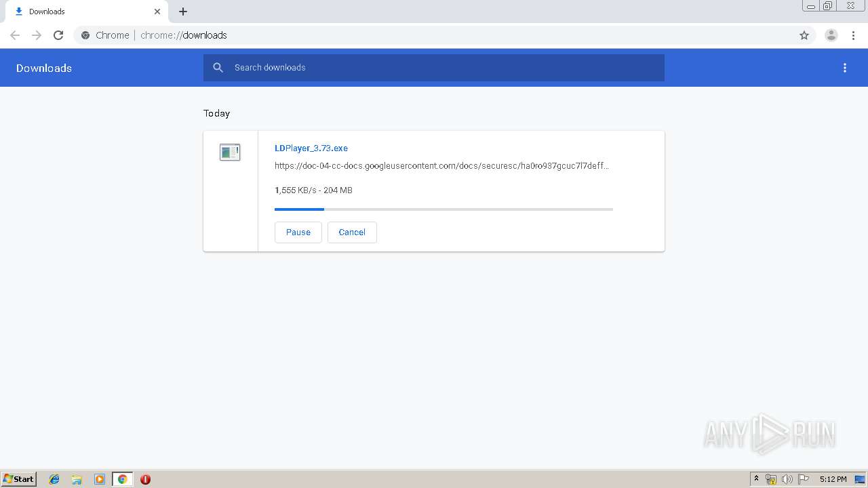Select the Downloads tab
The image size is (868, 488).
[x=85, y=12]
